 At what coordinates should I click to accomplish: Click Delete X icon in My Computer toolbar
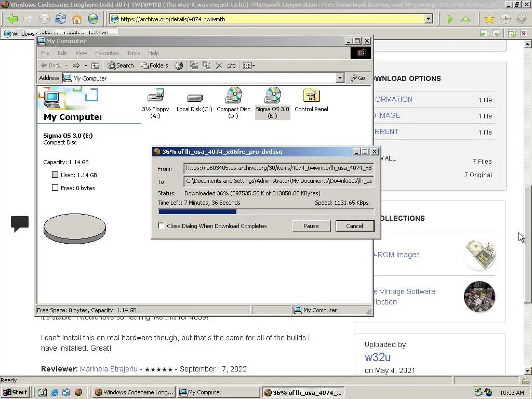pos(219,65)
